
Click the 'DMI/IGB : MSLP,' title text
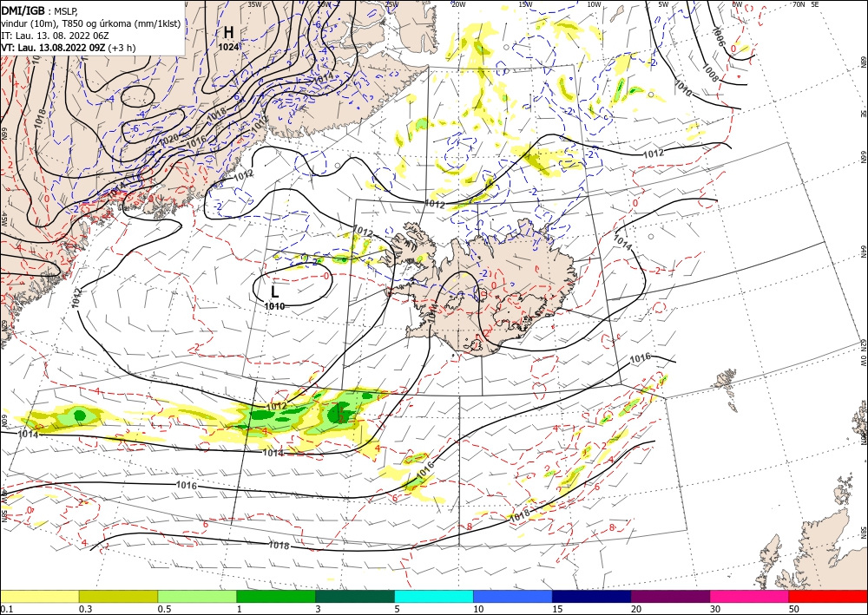[40, 11]
